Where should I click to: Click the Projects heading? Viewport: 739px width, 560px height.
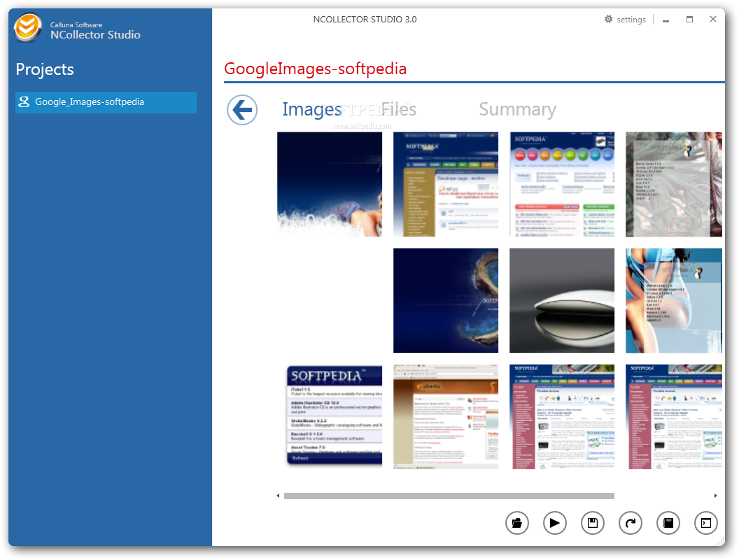pyautogui.click(x=45, y=69)
